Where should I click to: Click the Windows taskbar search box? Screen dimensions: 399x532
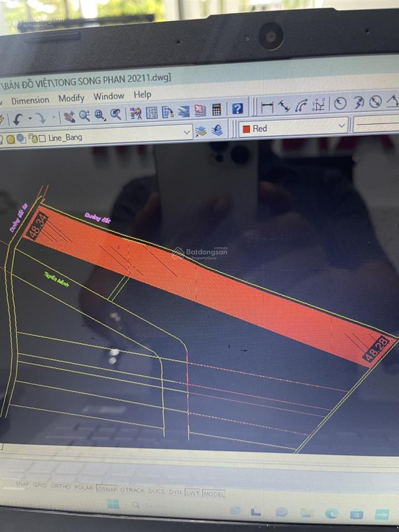[149, 505]
